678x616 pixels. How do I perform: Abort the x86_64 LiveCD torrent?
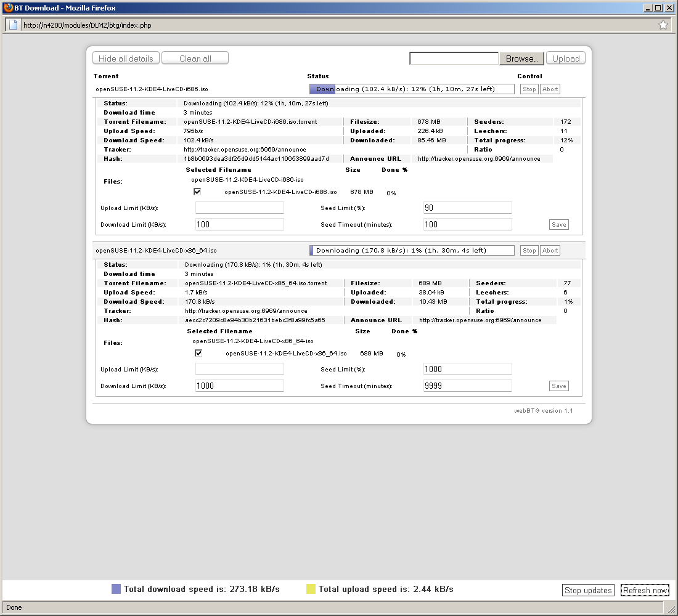(x=550, y=250)
